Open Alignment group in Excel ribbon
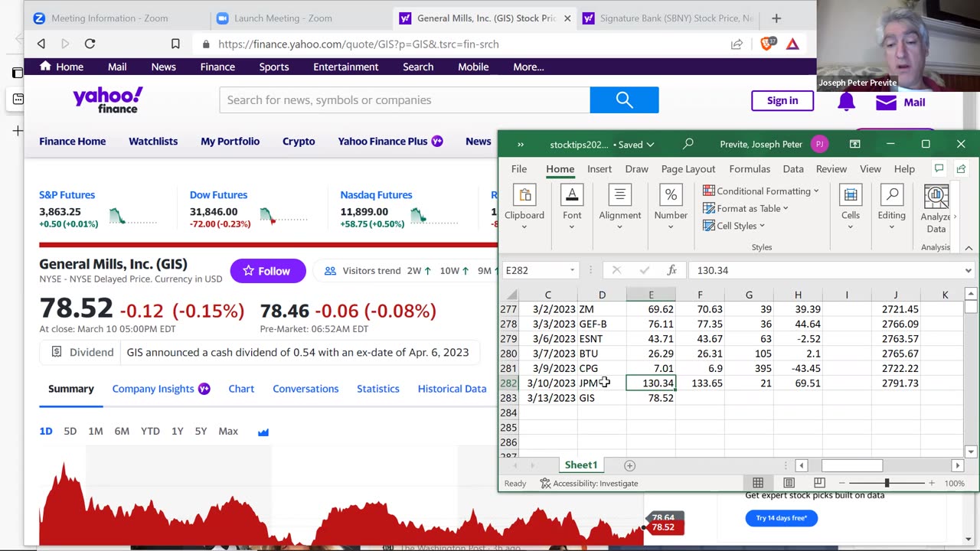 click(x=620, y=207)
